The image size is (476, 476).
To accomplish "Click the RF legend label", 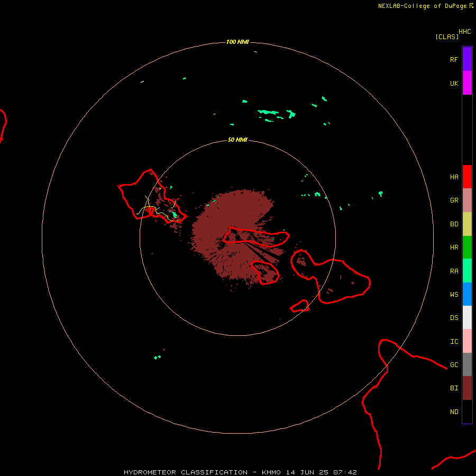I will pyautogui.click(x=454, y=59).
